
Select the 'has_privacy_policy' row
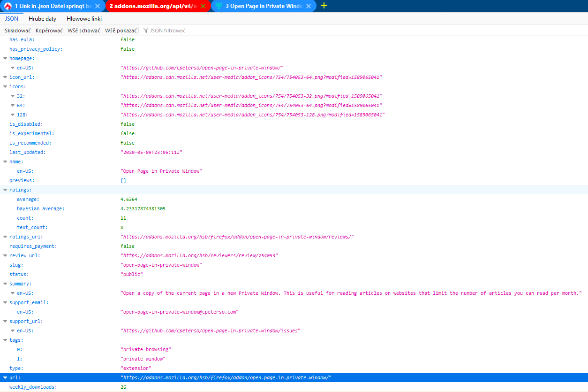[294, 49]
